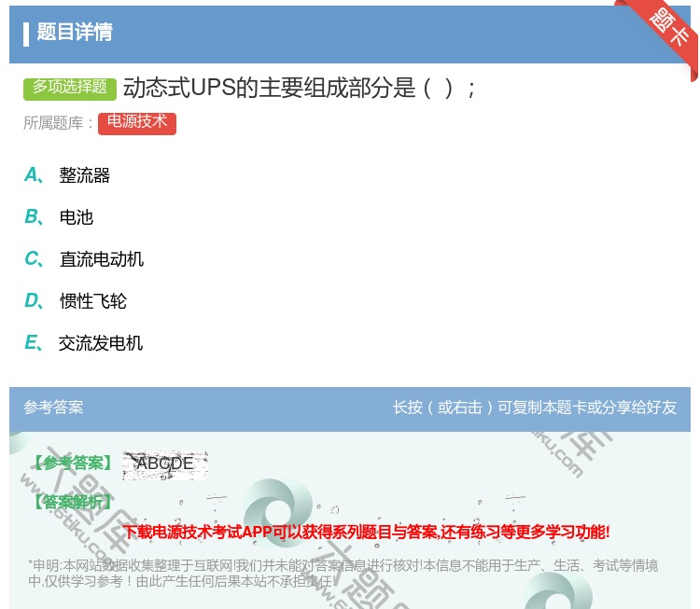Select option A 整流器
This screenshot has width=700, height=609.
click(67, 175)
